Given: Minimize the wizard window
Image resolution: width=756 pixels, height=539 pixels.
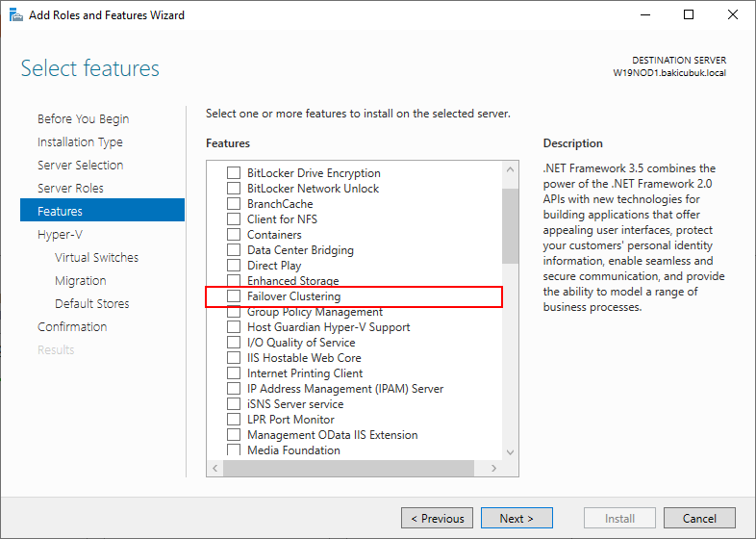Looking at the screenshot, I should (x=645, y=15).
